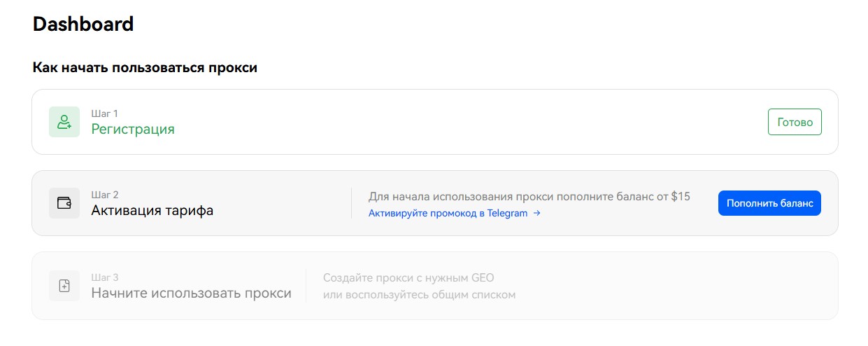Click "Создайте прокси с нужным GEO" text

click(408, 278)
